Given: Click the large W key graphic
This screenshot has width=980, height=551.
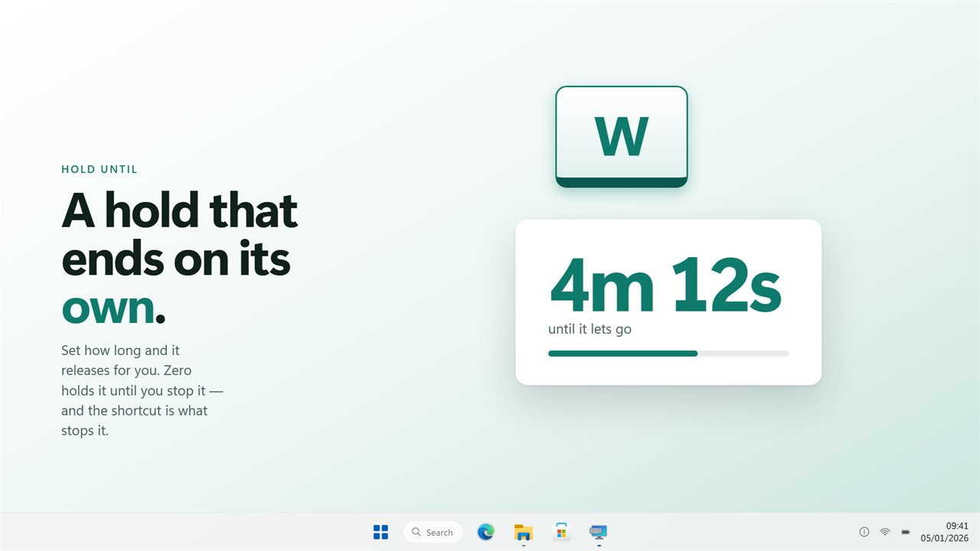Looking at the screenshot, I should point(622,136).
